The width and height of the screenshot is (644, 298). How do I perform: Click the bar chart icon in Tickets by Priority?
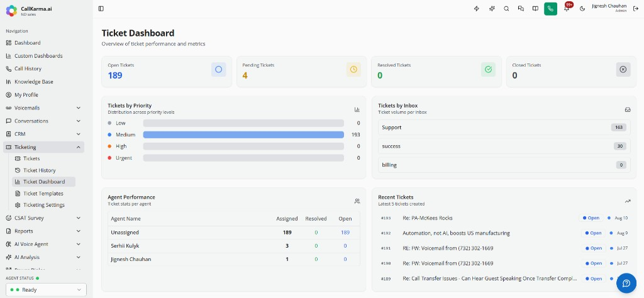tap(357, 109)
